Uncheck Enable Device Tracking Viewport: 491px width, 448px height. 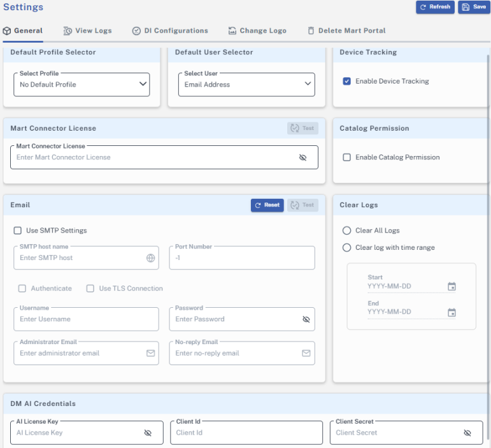point(347,82)
